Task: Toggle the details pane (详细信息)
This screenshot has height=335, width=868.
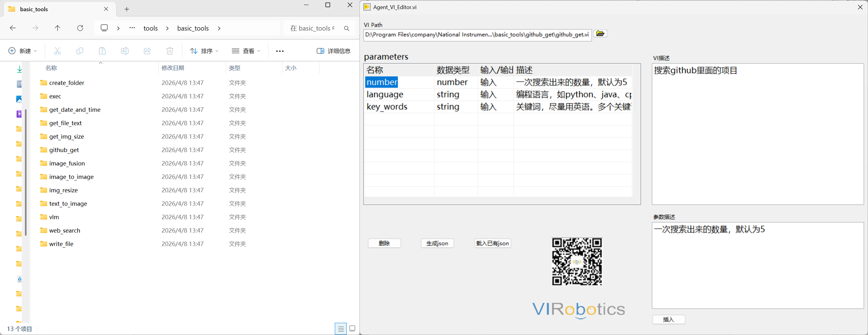Action: 333,51
